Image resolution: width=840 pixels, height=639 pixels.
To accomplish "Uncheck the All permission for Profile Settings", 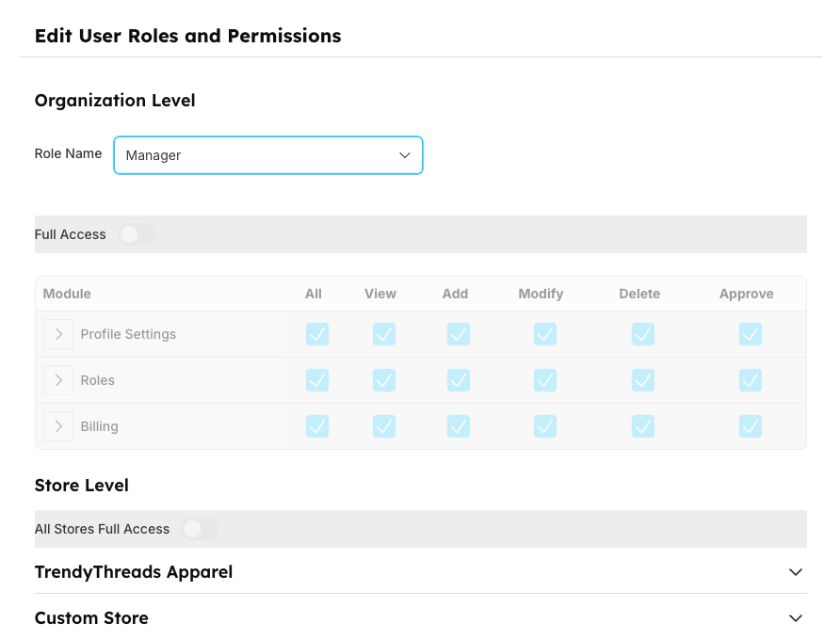I will pyautogui.click(x=316, y=334).
